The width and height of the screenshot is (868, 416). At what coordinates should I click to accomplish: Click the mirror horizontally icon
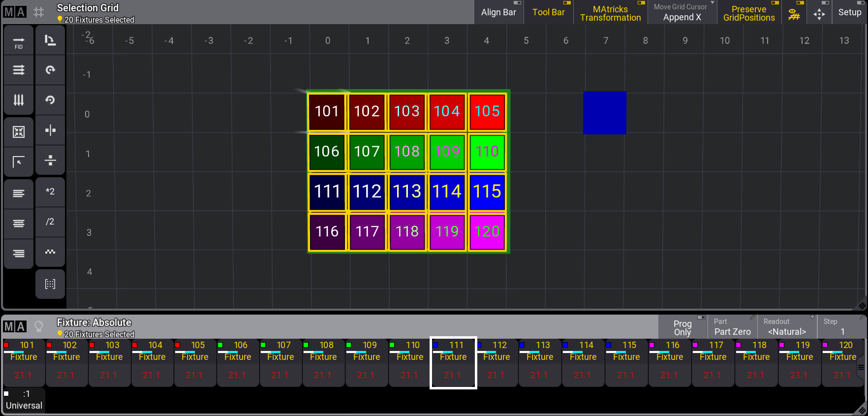(50, 130)
